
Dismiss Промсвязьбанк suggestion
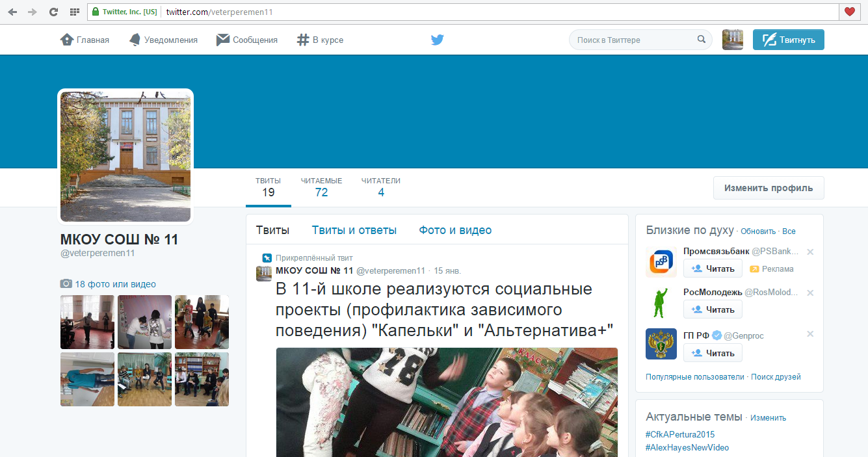(x=810, y=252)
